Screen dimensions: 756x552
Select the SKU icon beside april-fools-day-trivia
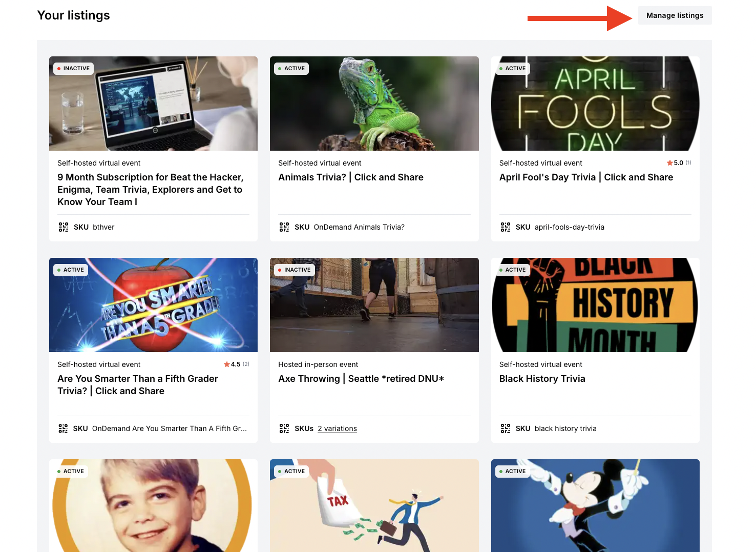506,227
